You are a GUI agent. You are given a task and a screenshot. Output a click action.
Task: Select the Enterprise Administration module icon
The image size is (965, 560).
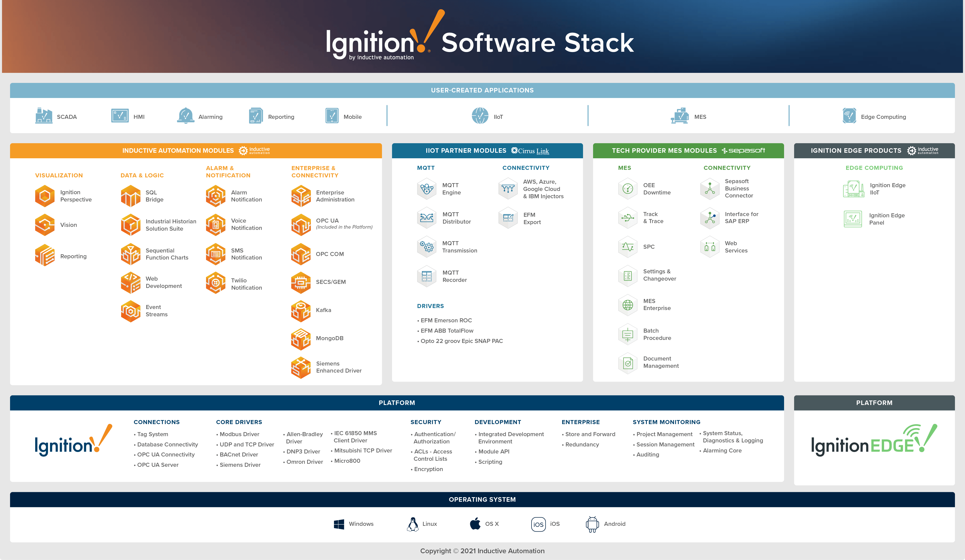pos(301,196)
